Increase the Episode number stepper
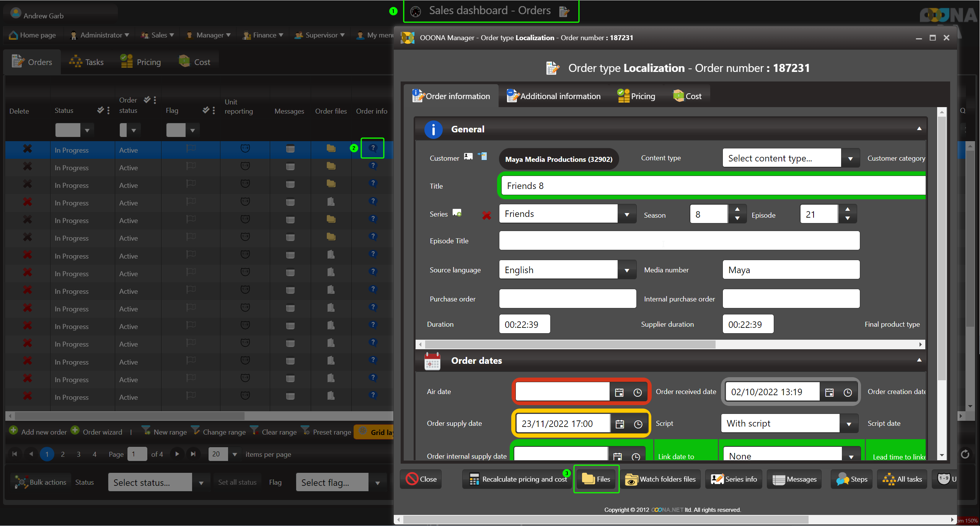 [847, 209]
